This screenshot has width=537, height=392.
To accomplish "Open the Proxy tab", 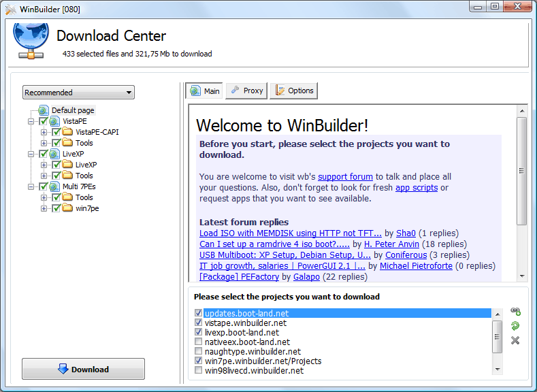I will [x=246, y=91].
